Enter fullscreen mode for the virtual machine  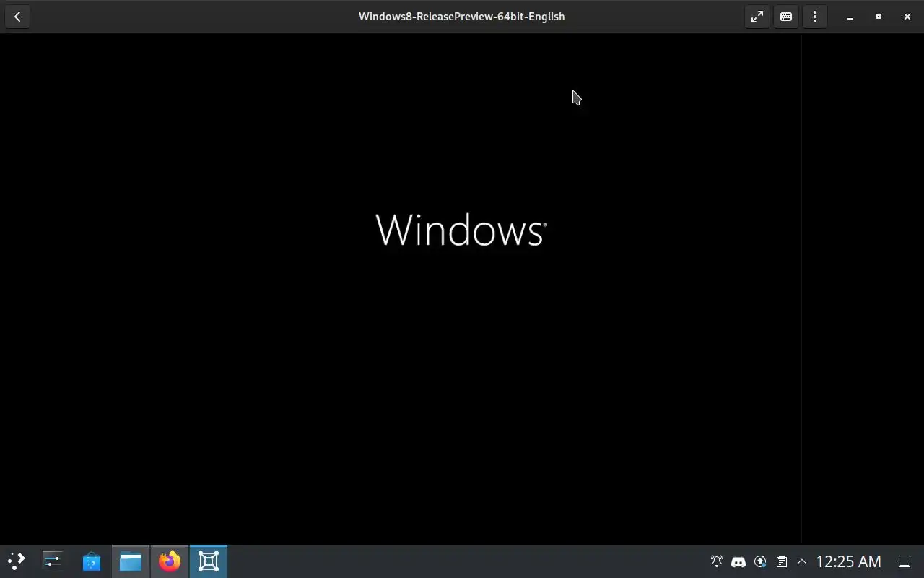[757, 17]
